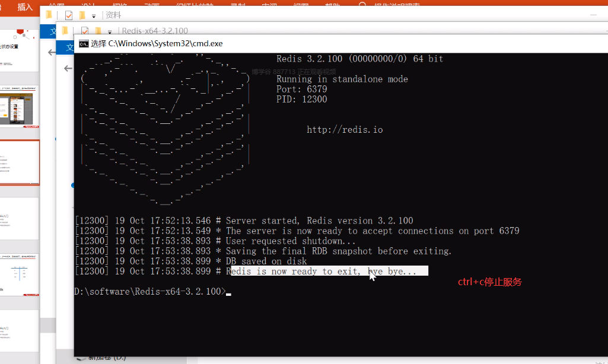Click the 'PID: 12300' line
This screenshot has height=364, width=608.
302,99
